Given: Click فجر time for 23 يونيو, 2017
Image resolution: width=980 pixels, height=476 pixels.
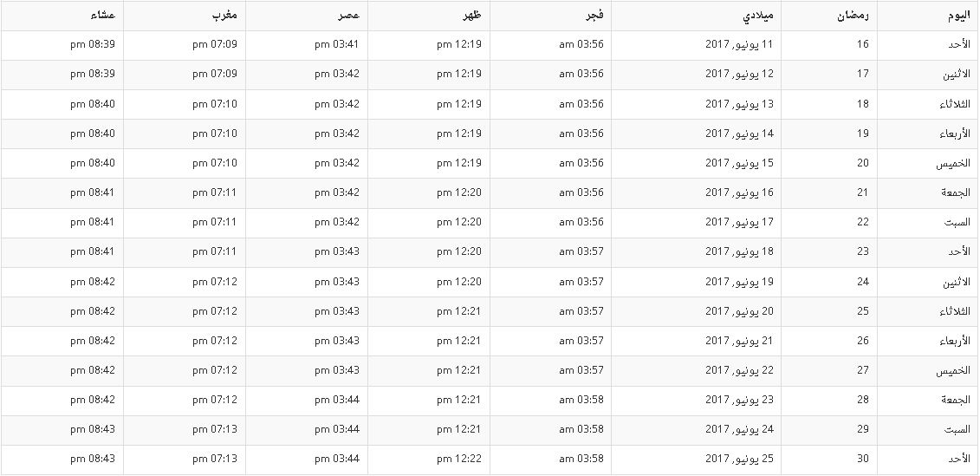Looking at the screenshot, I should click(x=581, y=400).
